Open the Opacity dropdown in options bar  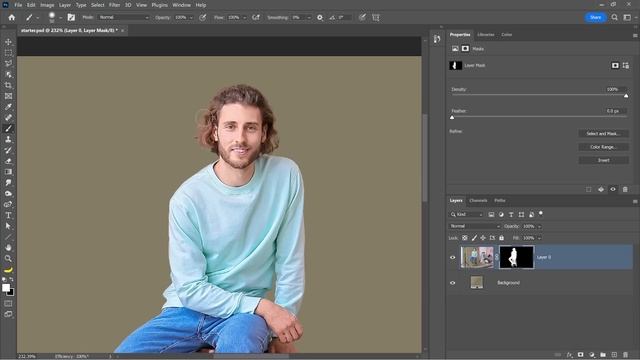[191, 18]
